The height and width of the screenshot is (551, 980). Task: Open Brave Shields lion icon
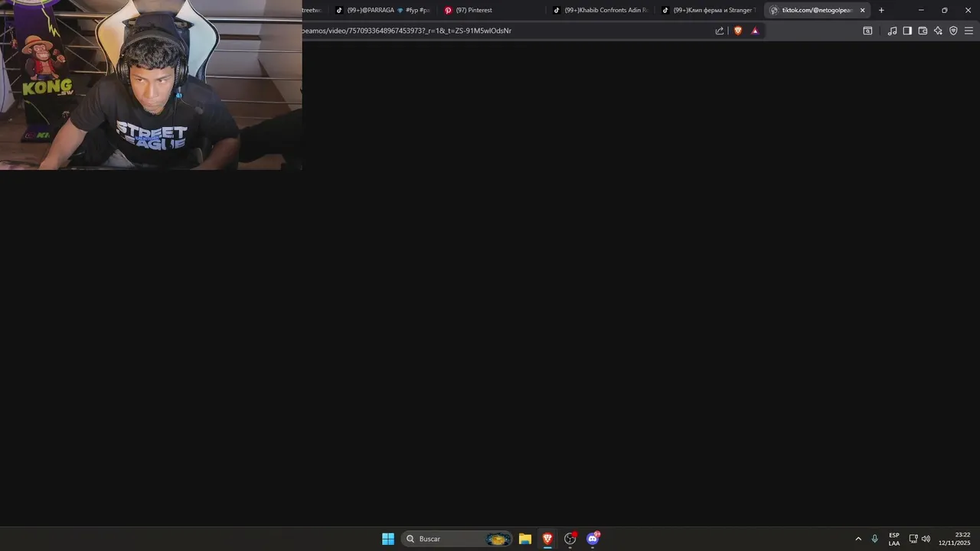point(738,31)
